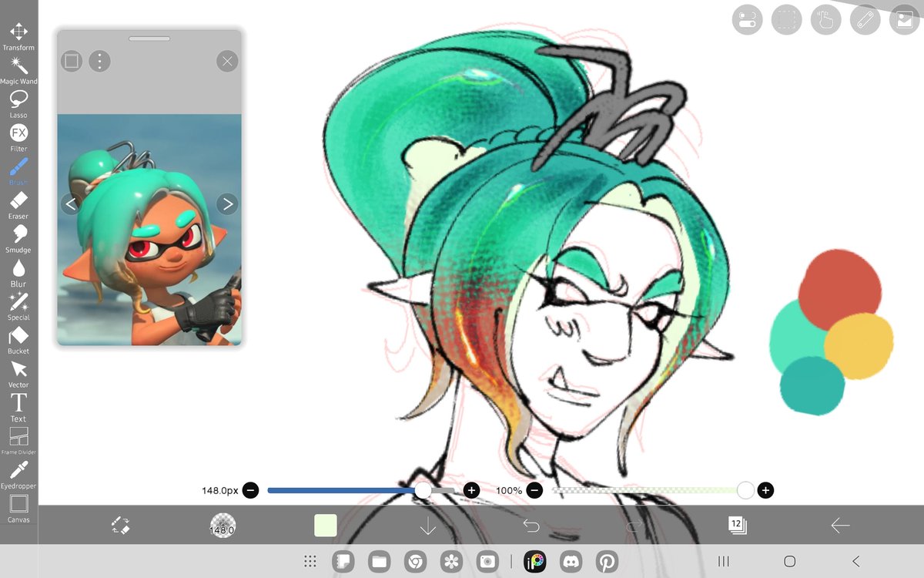Viewport: 924px width, 578px height.
Task: Toggle the switch icon at top right
Action: click(x=746, y=20)
